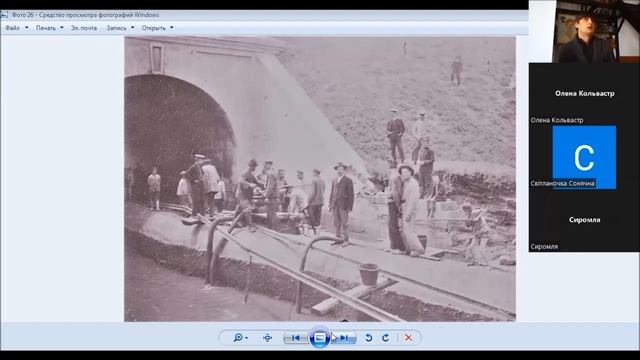
Task: Expand the Открыть dropdown arrow
Action: pos(172,28)
